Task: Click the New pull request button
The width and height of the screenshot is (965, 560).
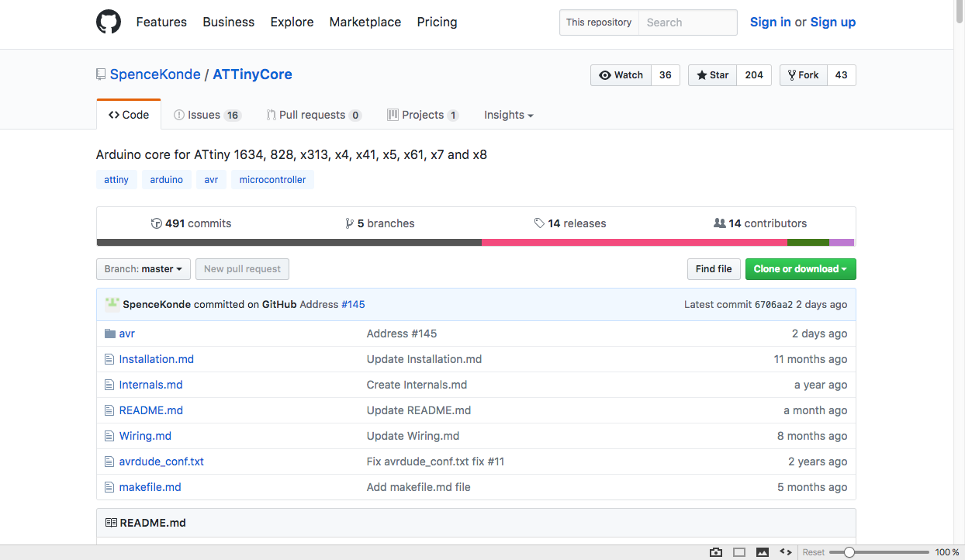Action: [243, 269]
